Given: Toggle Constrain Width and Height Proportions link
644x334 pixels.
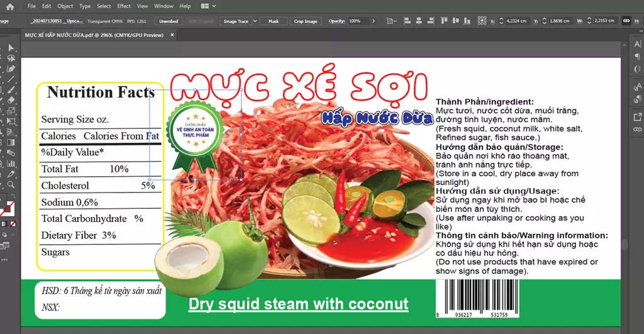Looking at the screenshot, I should [626, 21].
